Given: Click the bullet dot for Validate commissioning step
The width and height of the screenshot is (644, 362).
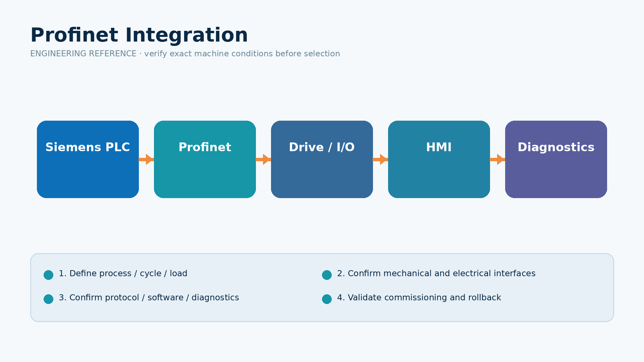Looking at the screenshot, I should pyautogui.click(x=327, y=299).
